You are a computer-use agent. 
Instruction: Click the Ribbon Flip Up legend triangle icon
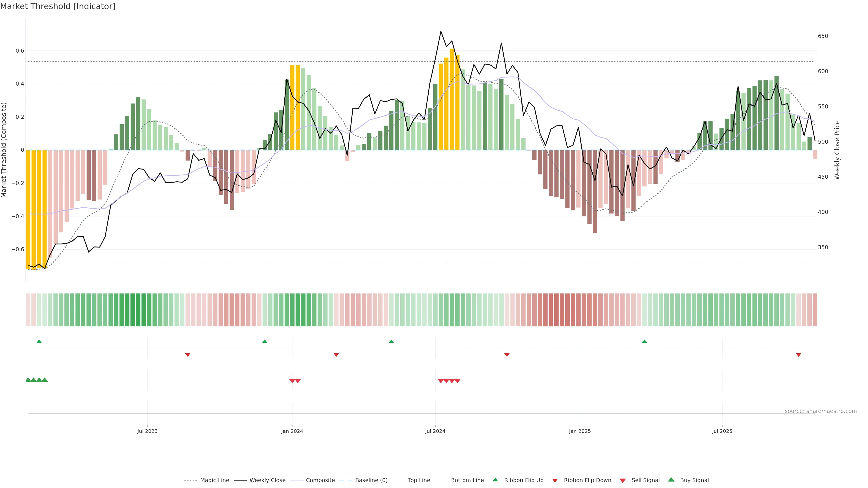[495, 480]
